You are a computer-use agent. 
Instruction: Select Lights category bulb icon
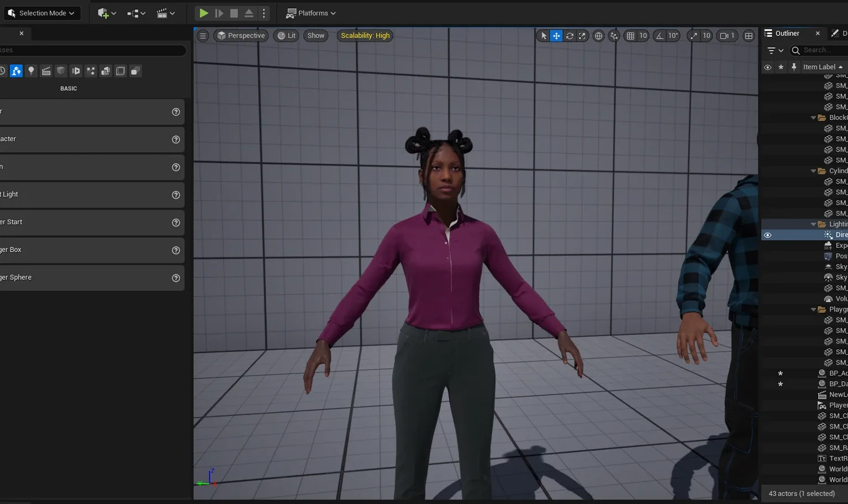(x=31, y=71)
